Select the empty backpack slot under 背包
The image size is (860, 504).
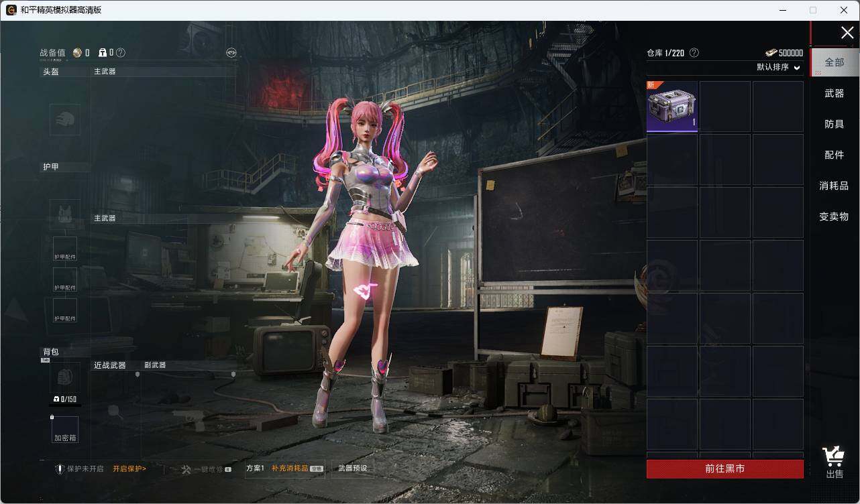coord(65,377)
